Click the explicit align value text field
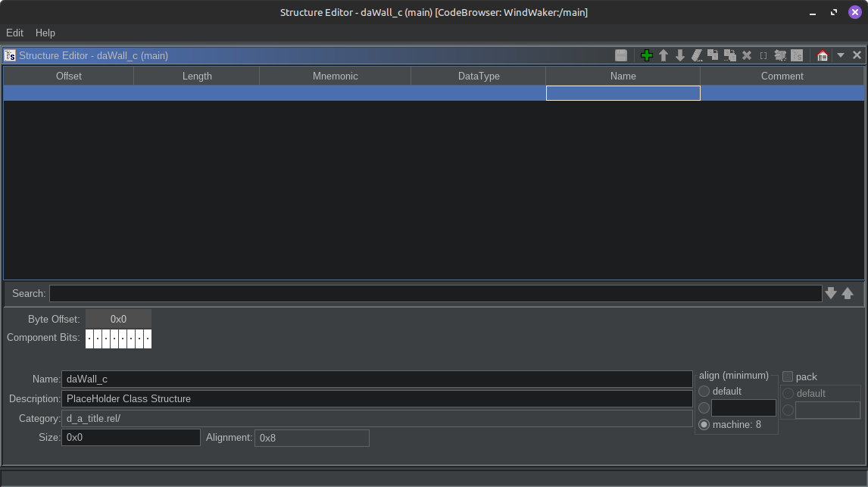Viewport: 868px width, 487px height. (x=744, y=408)
